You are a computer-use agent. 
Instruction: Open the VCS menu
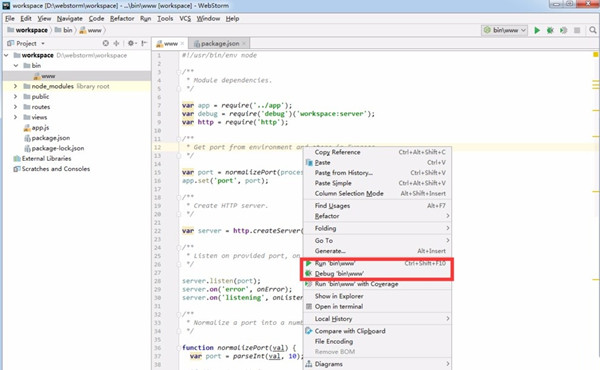click(185, 18)
